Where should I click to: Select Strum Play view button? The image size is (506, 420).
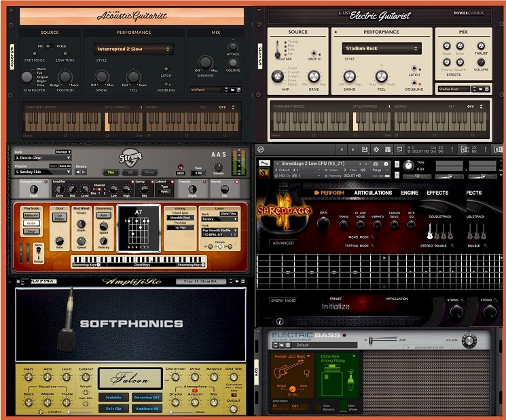pyautogui.click(x=111, y=172)
